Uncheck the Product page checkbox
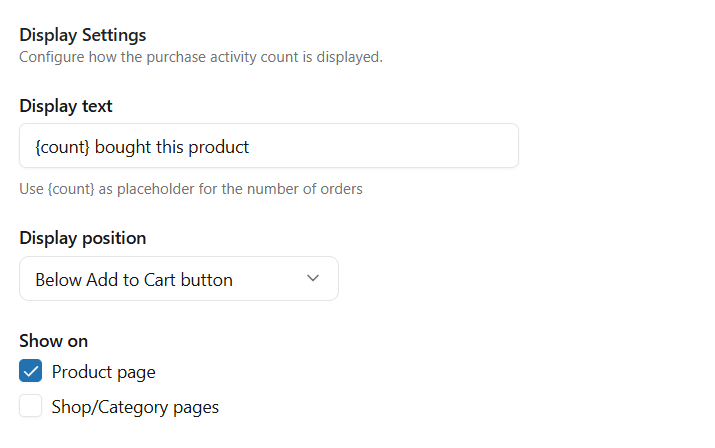The width and height of the screenshot is (715, 448). (31, 372)
